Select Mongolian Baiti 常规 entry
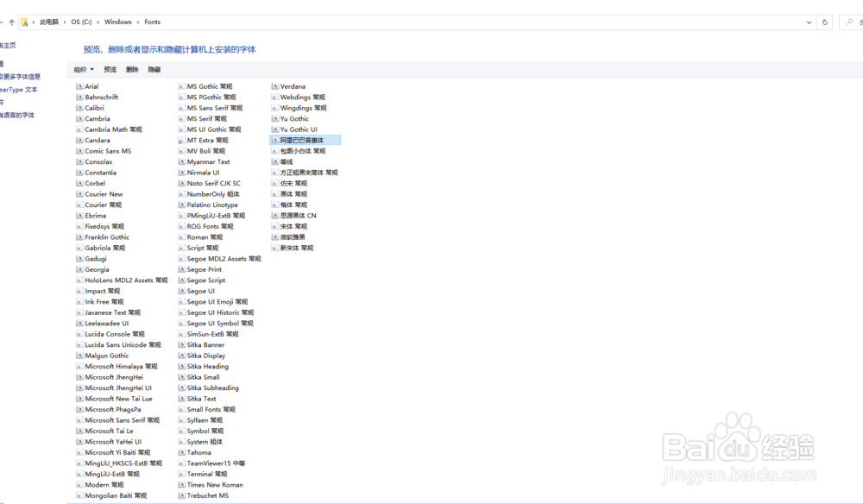 [116, 495]
